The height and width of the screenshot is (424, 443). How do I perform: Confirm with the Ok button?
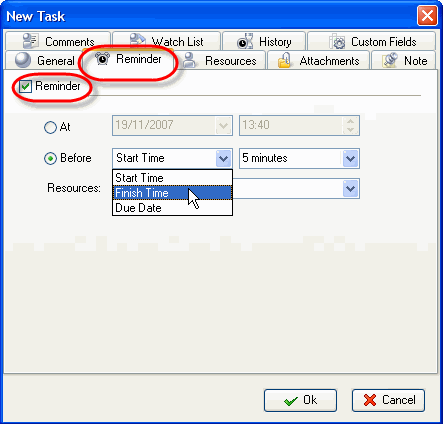(300, 400)
